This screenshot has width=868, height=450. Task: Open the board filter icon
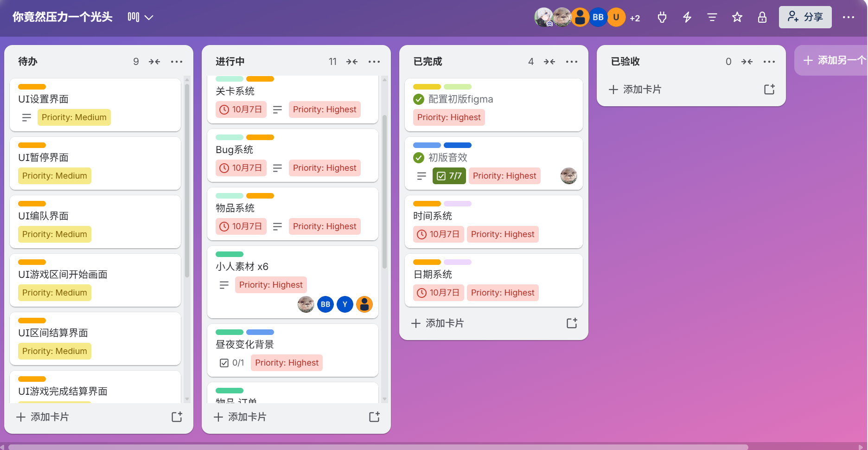[x=712, y=18]
